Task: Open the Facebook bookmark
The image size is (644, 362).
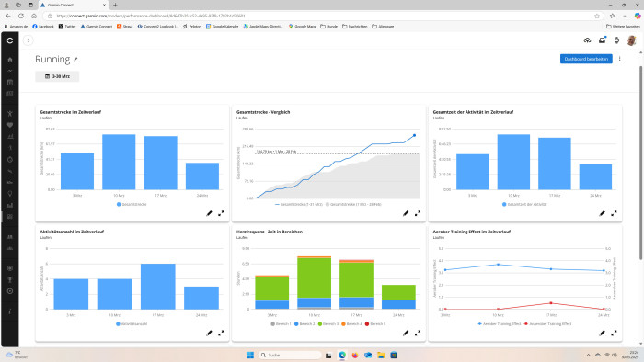Action: pos(43,27)
